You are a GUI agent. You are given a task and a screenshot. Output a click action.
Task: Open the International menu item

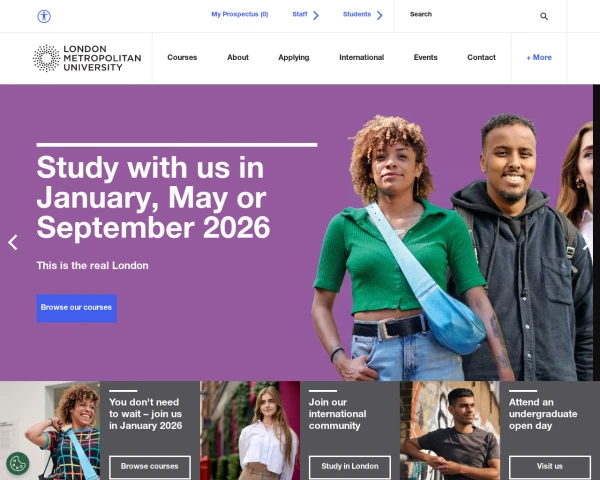point(362,57)
